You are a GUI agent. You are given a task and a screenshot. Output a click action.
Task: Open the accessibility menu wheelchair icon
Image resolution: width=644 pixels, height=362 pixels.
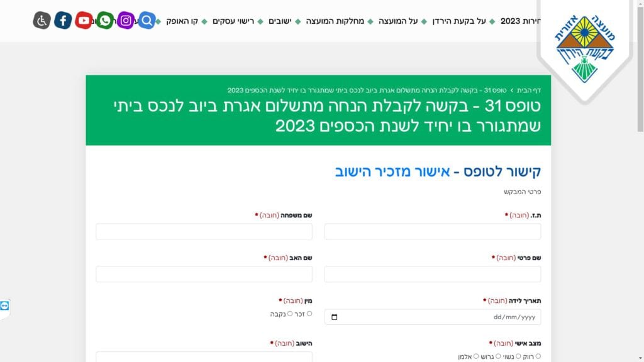42,21
